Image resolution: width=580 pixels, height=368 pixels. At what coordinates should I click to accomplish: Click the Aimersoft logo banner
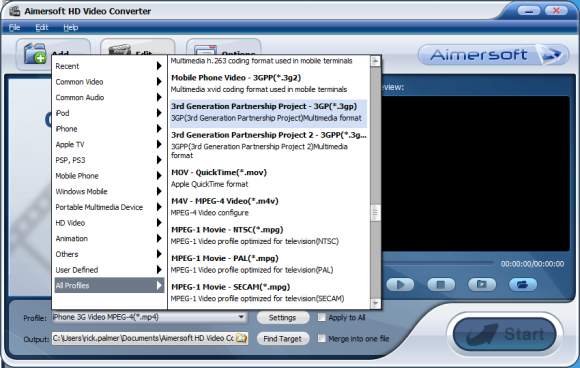tap(493, 55)
